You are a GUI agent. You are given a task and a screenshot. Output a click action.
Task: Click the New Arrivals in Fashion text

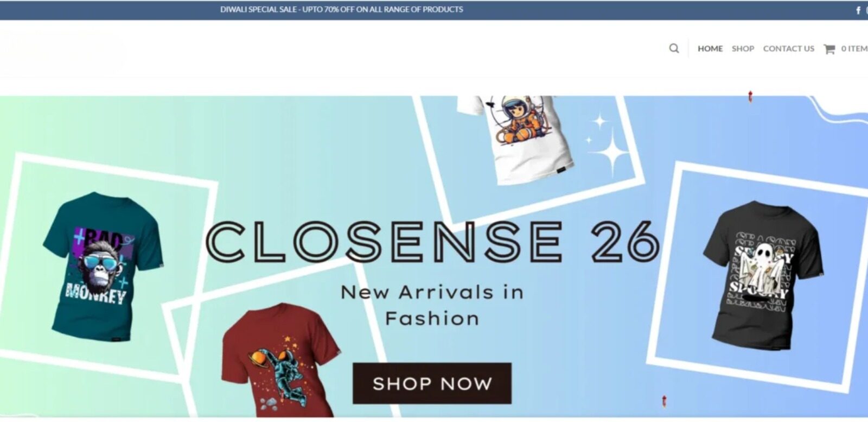[x=432, y=305]
